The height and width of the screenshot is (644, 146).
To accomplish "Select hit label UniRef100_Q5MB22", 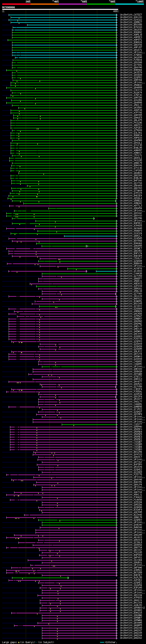I will click(x=131, y=201).
